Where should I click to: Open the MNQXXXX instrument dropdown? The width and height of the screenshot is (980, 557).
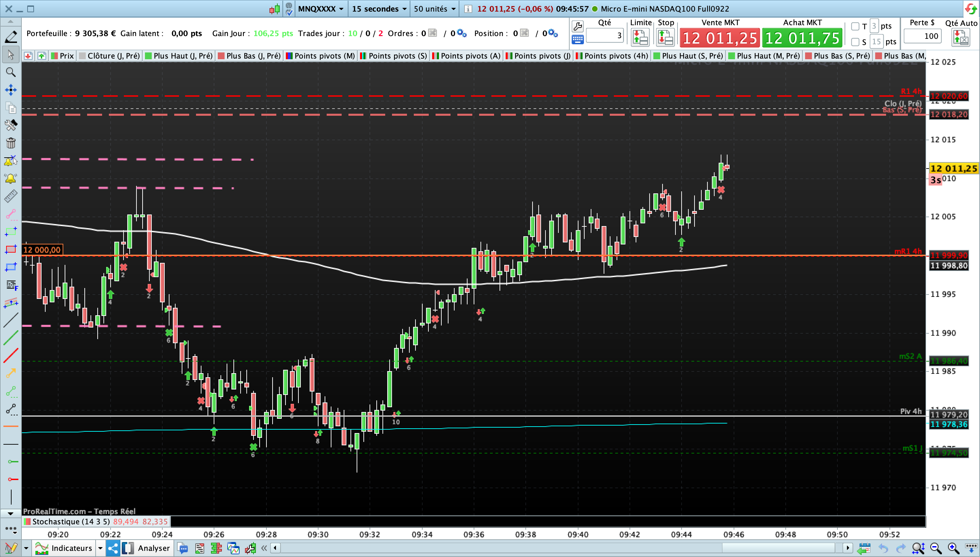click(320, 9)
